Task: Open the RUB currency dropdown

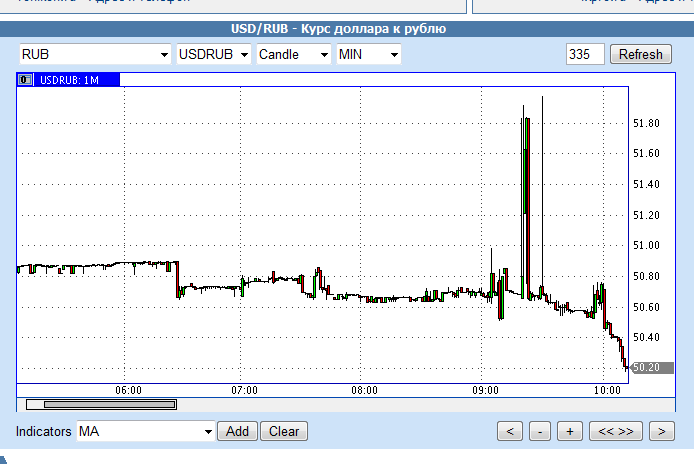Action: pos(95,54)
